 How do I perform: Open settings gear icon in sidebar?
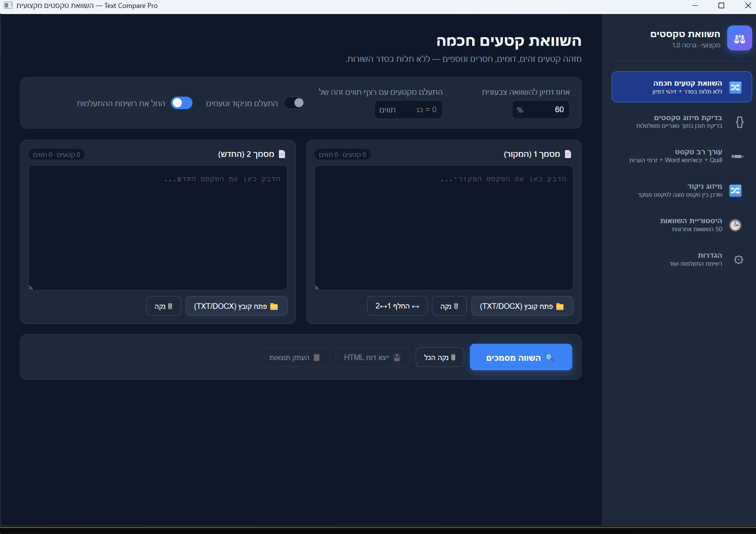click(738, 260)
